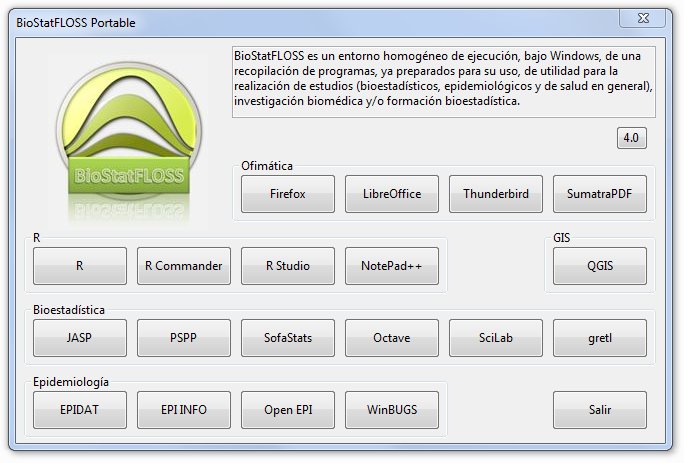Start R Studio

point(288,266)
